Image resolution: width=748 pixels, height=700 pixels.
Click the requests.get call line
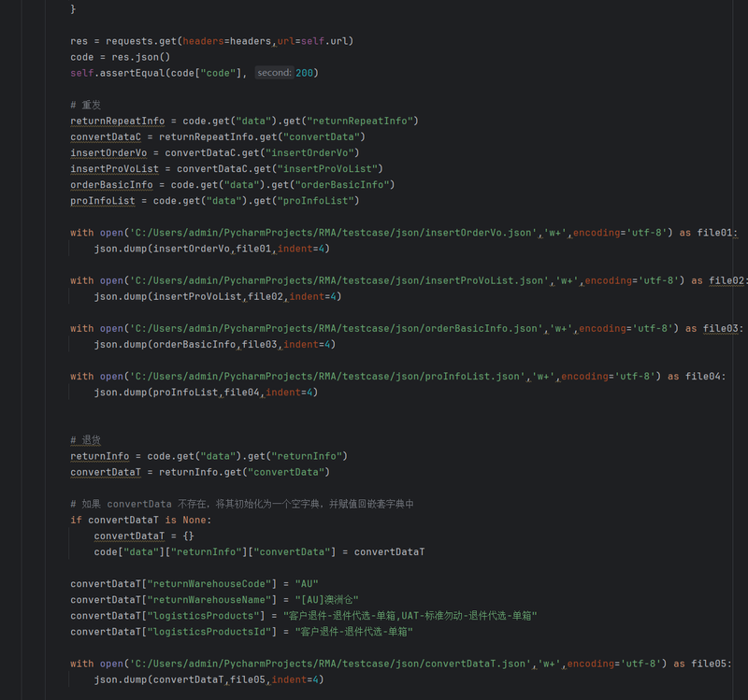coord(212,41)
